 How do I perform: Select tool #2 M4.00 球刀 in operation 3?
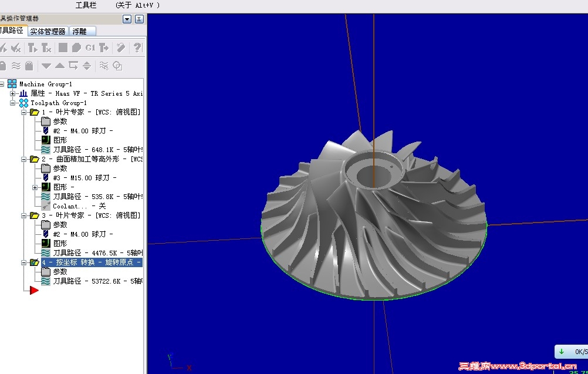coord(83,234)
